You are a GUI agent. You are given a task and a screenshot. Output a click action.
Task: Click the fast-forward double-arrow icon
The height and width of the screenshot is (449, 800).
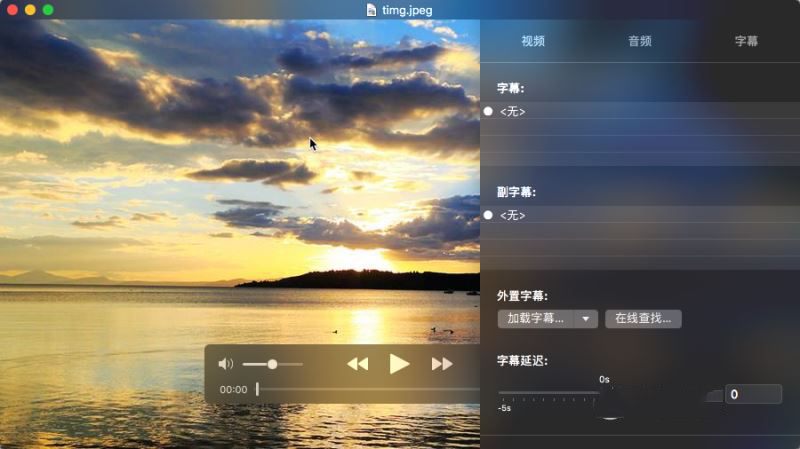click(442, 364)
